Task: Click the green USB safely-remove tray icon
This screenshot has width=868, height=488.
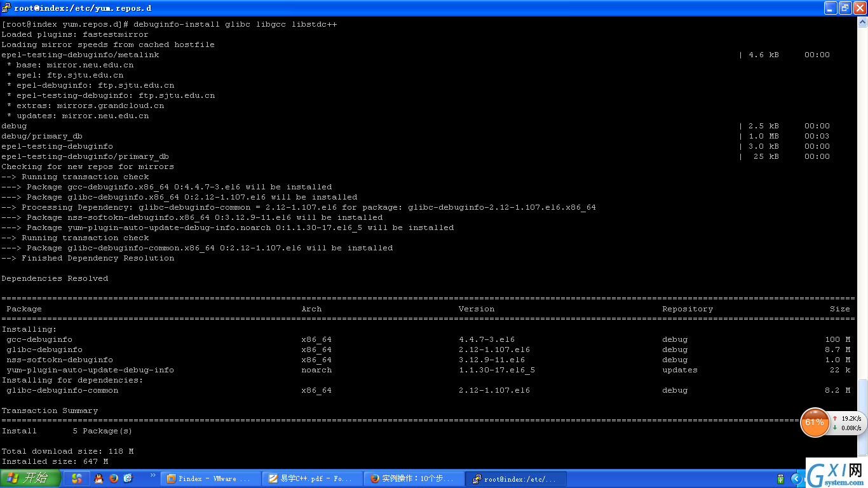Action: tap(781, 479)
